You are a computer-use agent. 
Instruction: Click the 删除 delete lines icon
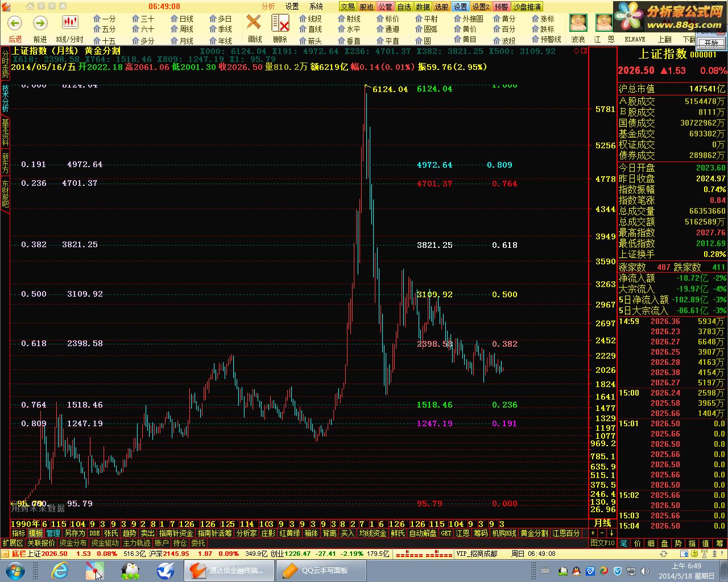coord(280,23)
